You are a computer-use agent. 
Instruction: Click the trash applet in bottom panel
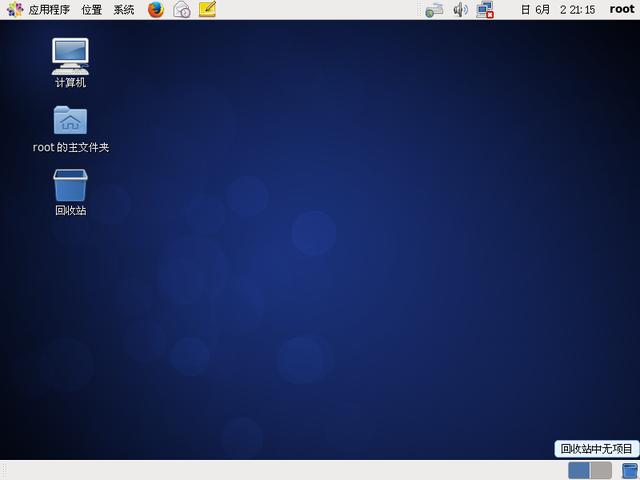point(629,471)
